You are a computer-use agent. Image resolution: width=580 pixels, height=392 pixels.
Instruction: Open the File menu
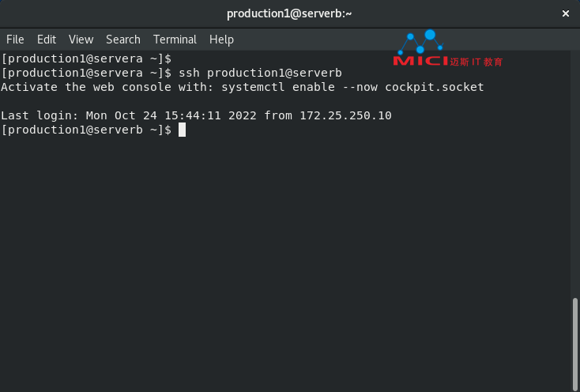coord(15,40)
